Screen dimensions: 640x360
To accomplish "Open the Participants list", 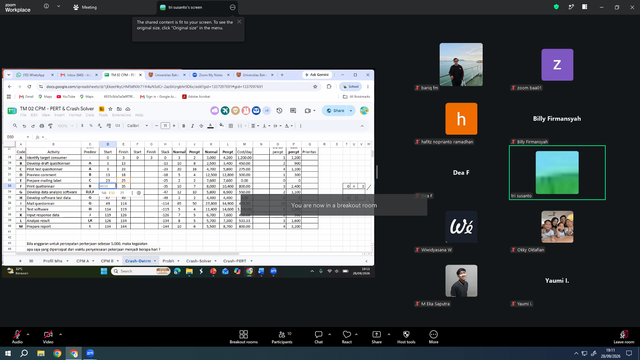I will (282, 337).
